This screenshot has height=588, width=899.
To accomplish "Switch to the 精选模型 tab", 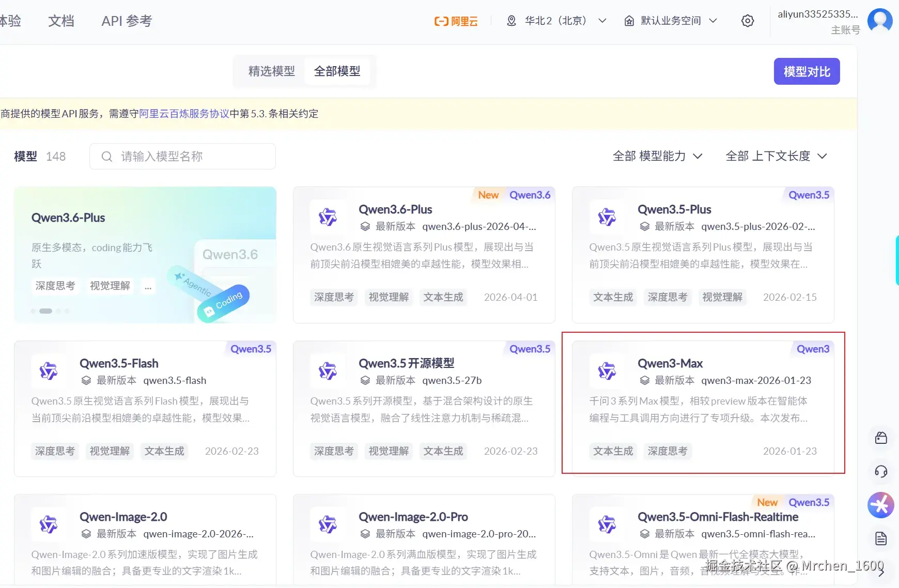I will tap(271, 71).
